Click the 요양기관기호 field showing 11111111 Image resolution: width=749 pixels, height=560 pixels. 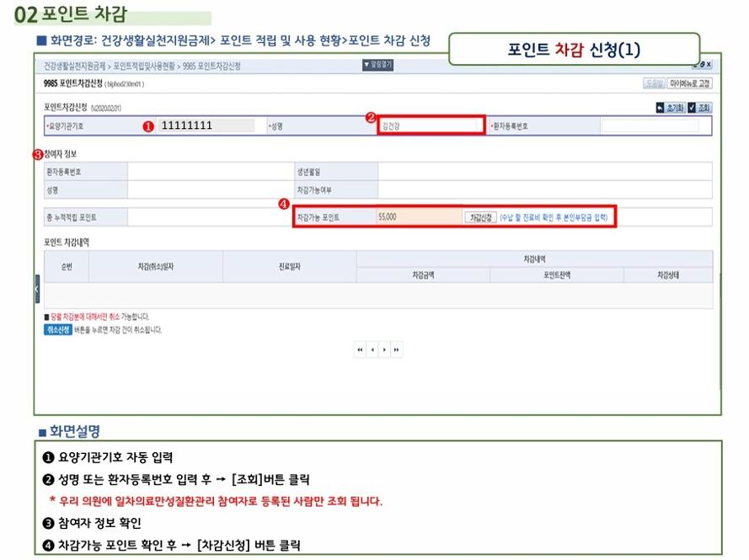point(206,125)
